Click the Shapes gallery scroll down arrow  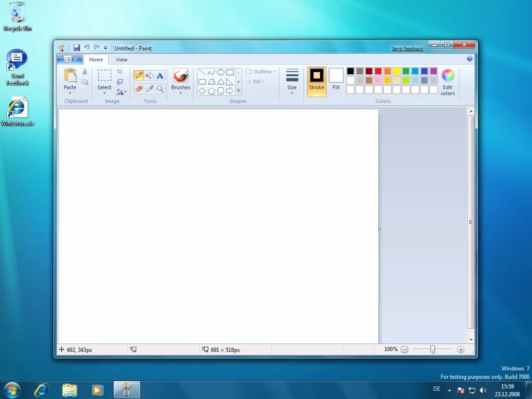pyautogui.click(x=238, y=82)
